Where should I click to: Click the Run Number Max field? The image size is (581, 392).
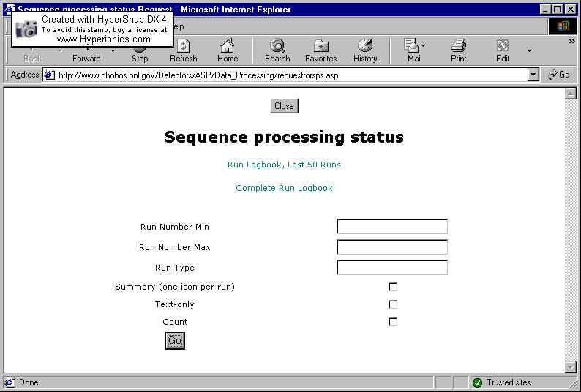(392, 247)
